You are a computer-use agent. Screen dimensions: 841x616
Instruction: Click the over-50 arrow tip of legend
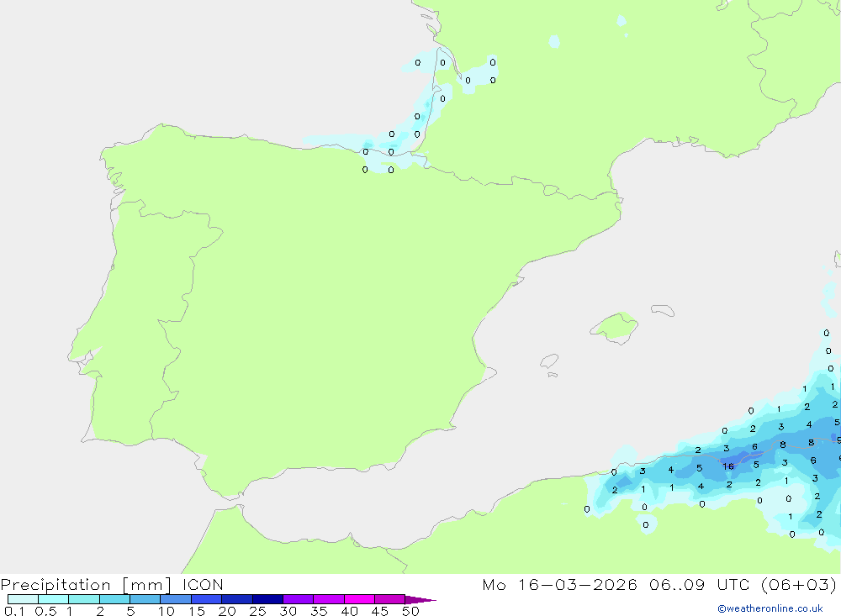(420, 600)
